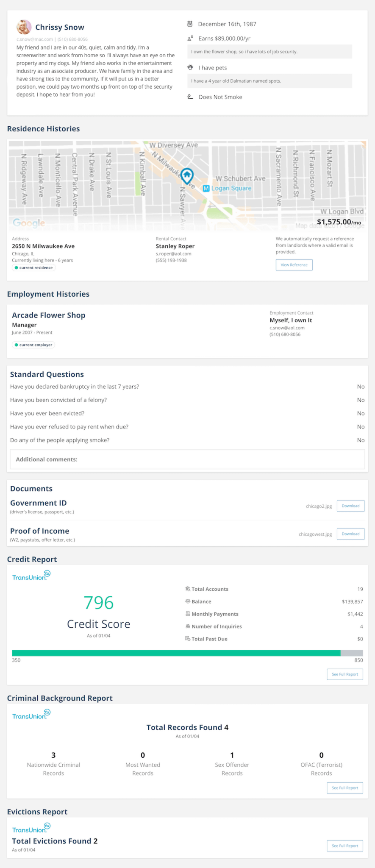Click the pets paw icon
375x868 pixels.
click(190, 67)
